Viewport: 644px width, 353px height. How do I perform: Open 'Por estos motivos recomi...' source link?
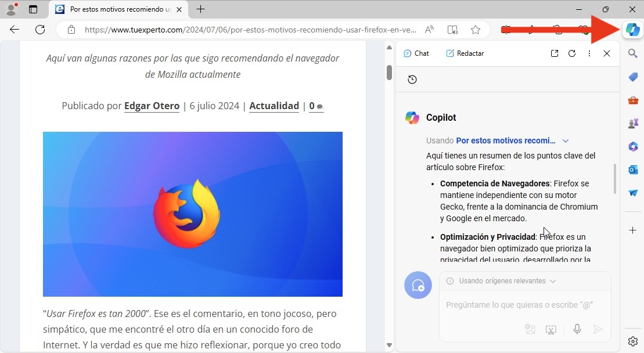click(x=506, y=141)
